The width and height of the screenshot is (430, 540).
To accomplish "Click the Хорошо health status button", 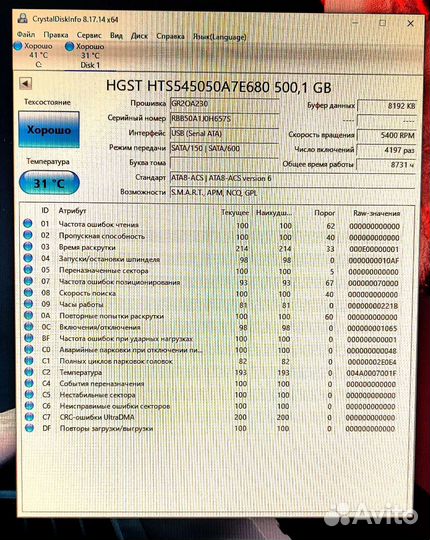I will tap(49, 129).
